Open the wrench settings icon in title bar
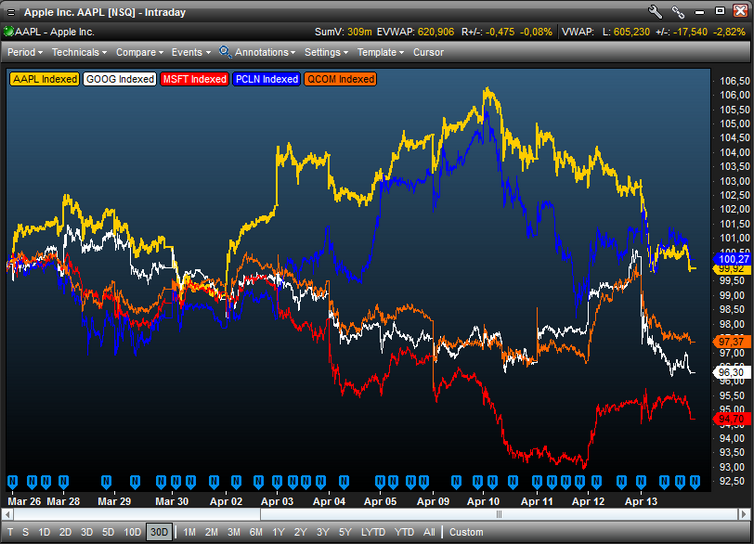Screen dimensions: 754x544 pos(656,12)
